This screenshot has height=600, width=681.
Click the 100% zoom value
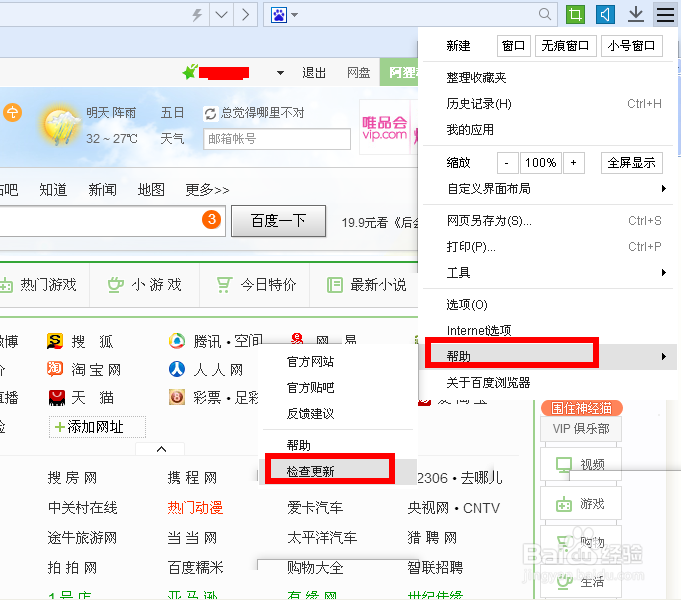tap(541, 163)
